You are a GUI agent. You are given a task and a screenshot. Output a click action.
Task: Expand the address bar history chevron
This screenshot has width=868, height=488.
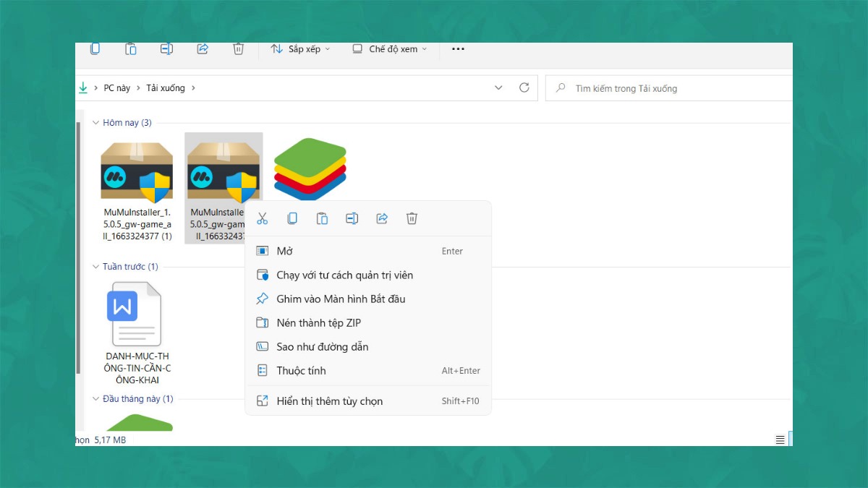[498, 88]
